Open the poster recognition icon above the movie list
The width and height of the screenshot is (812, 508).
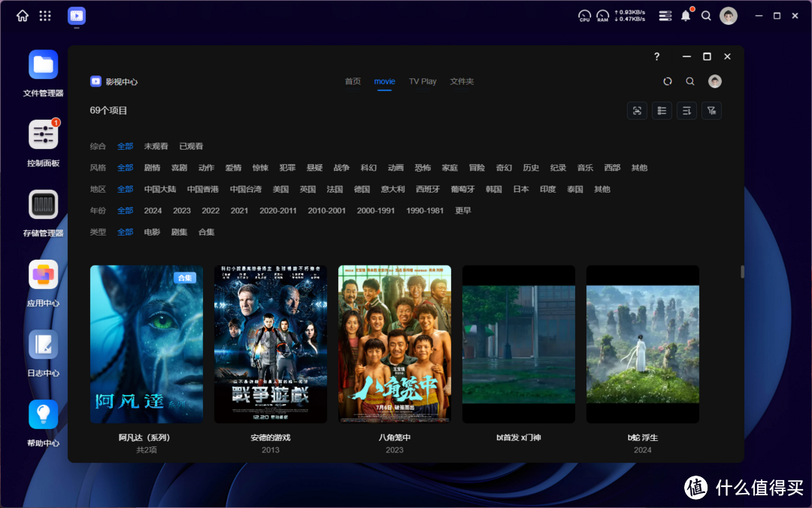pyautogui.click(x=637, y=110)
